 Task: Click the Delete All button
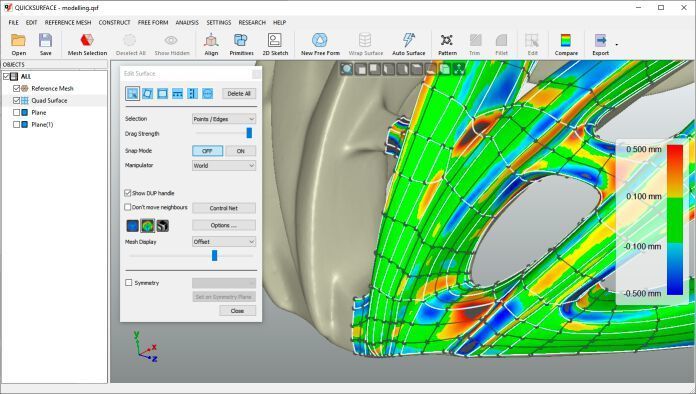tap(239, 94)
